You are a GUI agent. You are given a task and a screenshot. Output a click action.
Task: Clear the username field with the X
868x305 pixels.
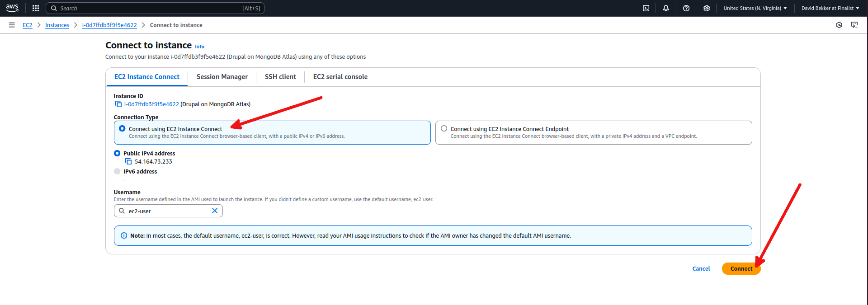[x=215, y=211]
